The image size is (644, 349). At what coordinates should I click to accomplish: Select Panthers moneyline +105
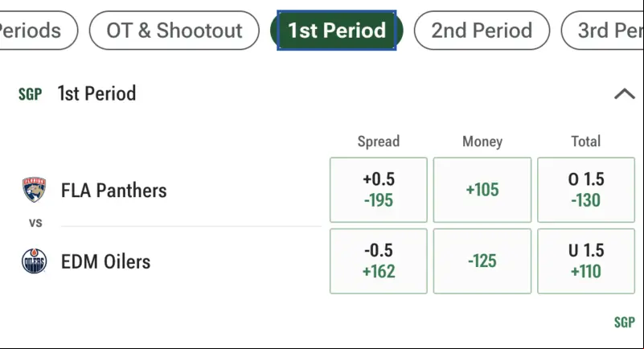click(x=482, y=190)
